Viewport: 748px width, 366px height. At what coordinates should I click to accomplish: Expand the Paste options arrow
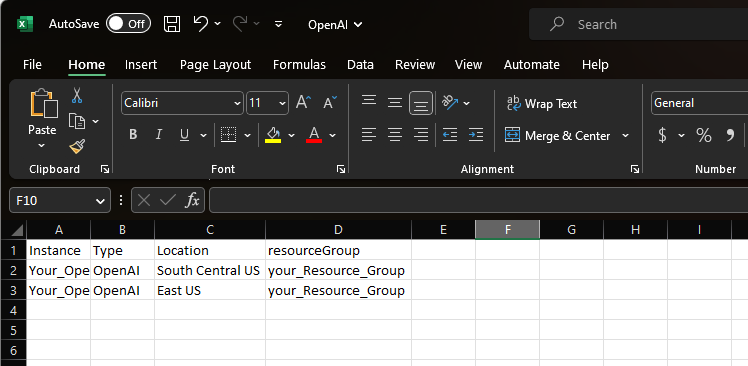(x=42, y=145)
